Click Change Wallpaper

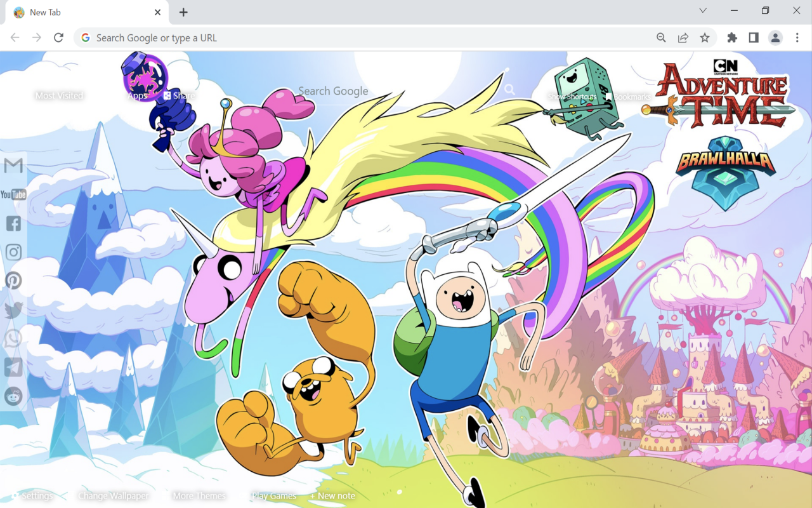[114, 496]
